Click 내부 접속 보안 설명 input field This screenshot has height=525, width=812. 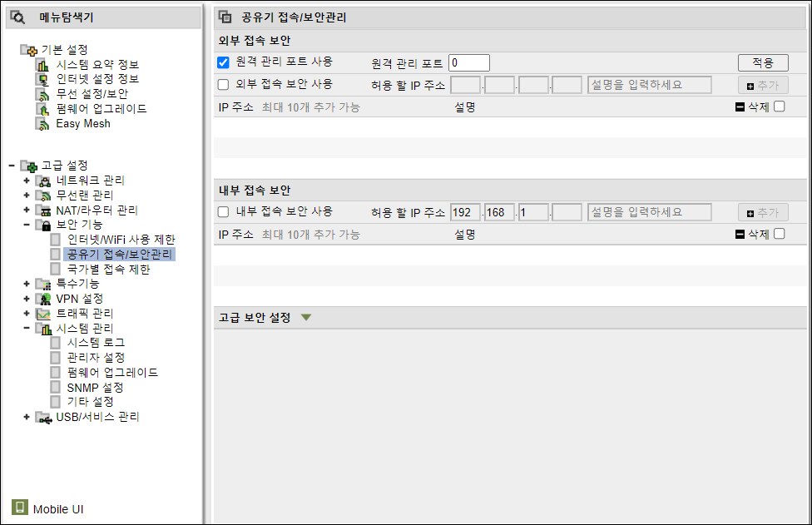tap(650, 212)
